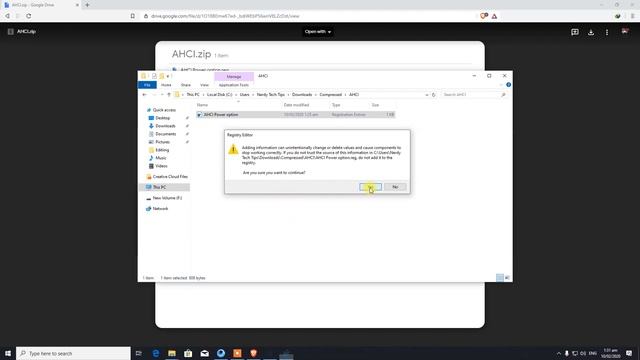Click the browser back arrow
This screenshot has width=640, height=360.
(7, 16)
